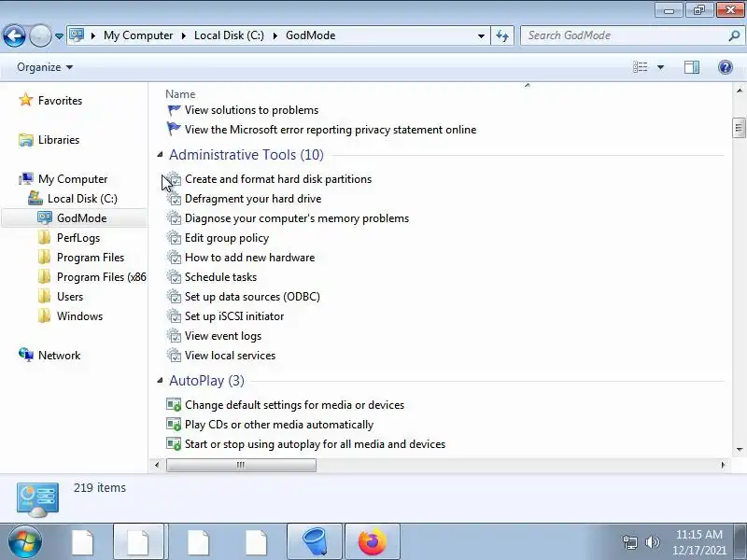Select 'Create and format hard disk partitions'

(277, 179)
